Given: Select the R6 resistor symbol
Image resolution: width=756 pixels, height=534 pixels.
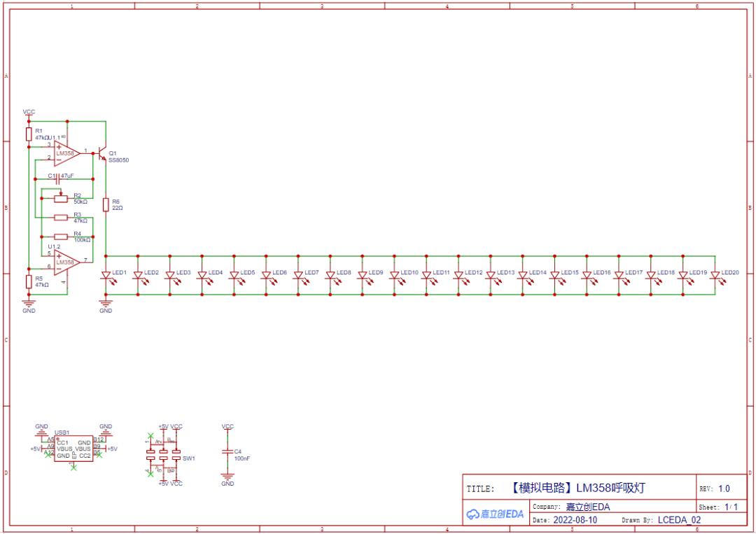Looking at the screenshot, I should coord(106,205).
